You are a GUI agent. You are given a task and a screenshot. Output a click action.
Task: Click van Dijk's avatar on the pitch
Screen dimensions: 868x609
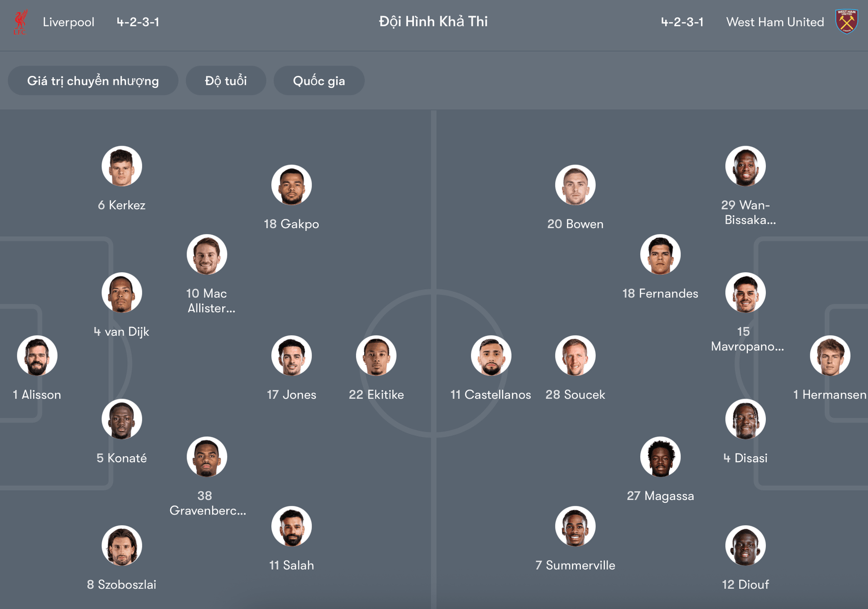pos(121,292)
